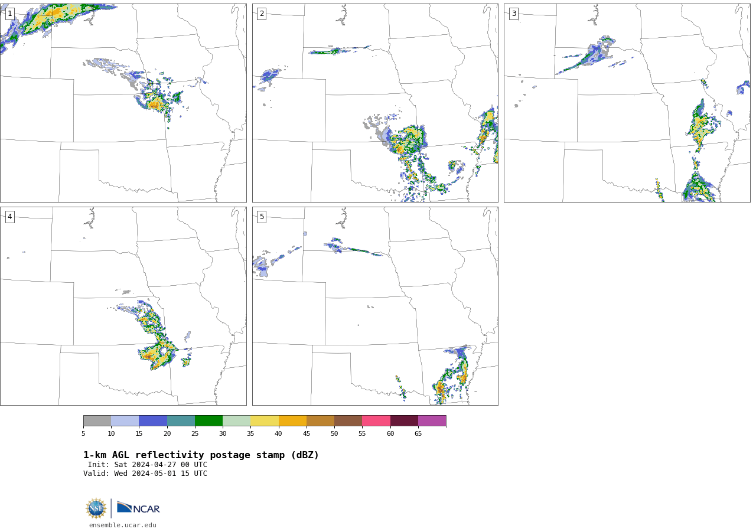Click the panel number label 1
Viewport: 756px width, 532px height.
click(x=9, y=14)
